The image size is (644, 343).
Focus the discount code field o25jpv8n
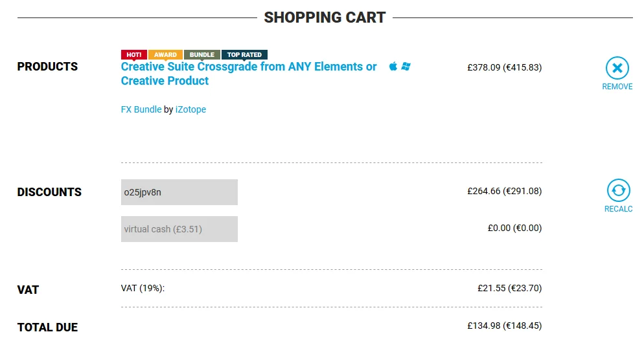(x=179, y=192)
